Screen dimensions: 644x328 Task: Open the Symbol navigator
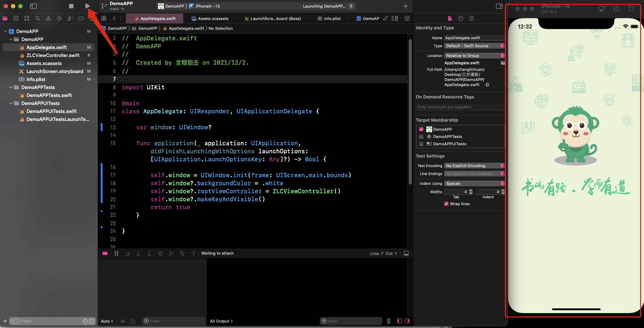point(27,19)
